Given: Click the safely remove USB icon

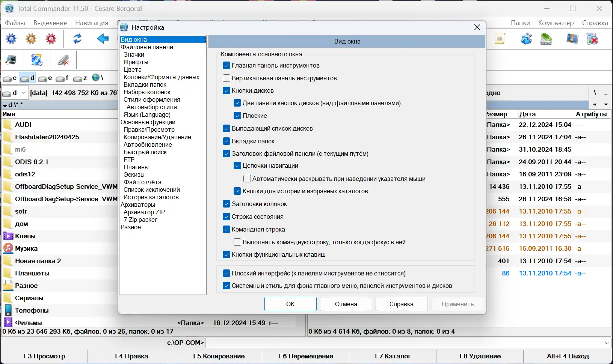Looking at the screenshot, I should (63, 60).
